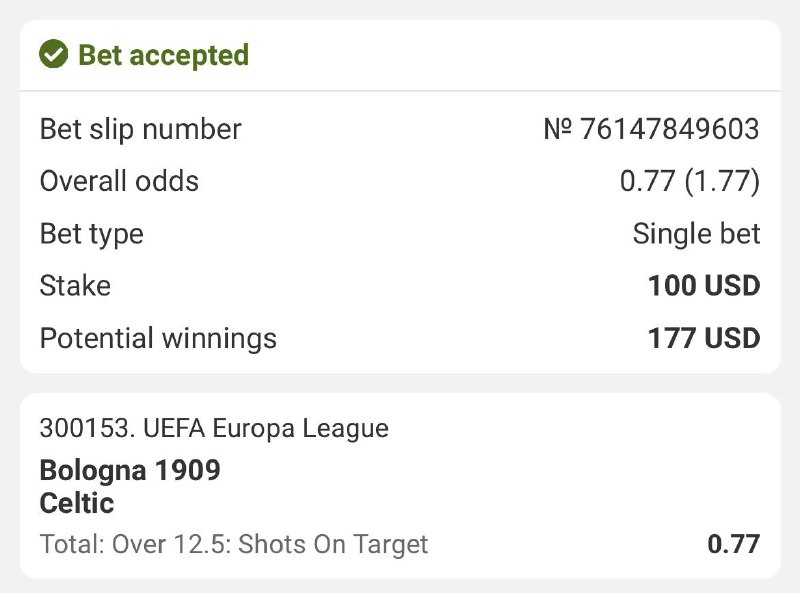Click the Bet type label
This screenshot has height=593, width=800.
click(x=91, y=234)
